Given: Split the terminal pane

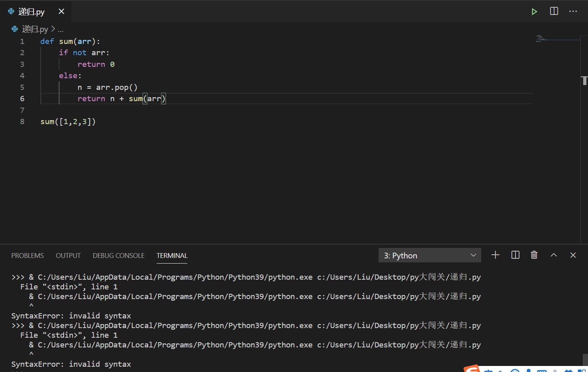Looking at the screenshot, I should click(x=515, y=255).
